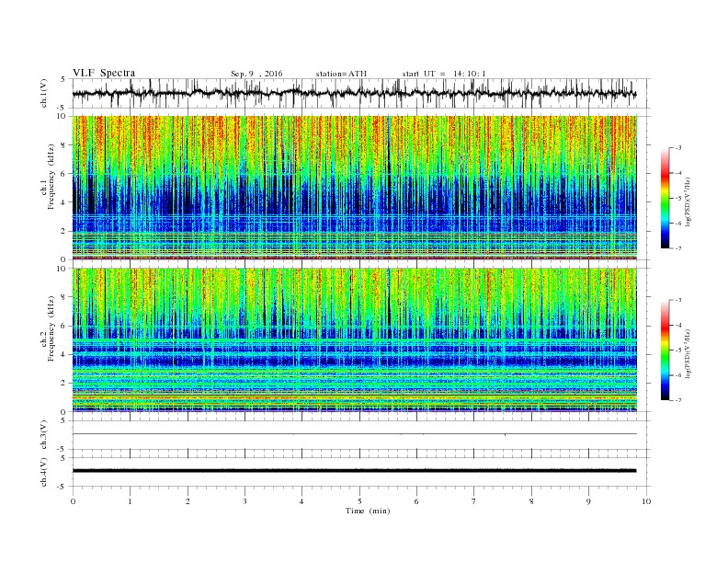This screenshot has height=563, width=728.
Task: Click the date text "Sep. 9 , 2016"
Action: 256,74
